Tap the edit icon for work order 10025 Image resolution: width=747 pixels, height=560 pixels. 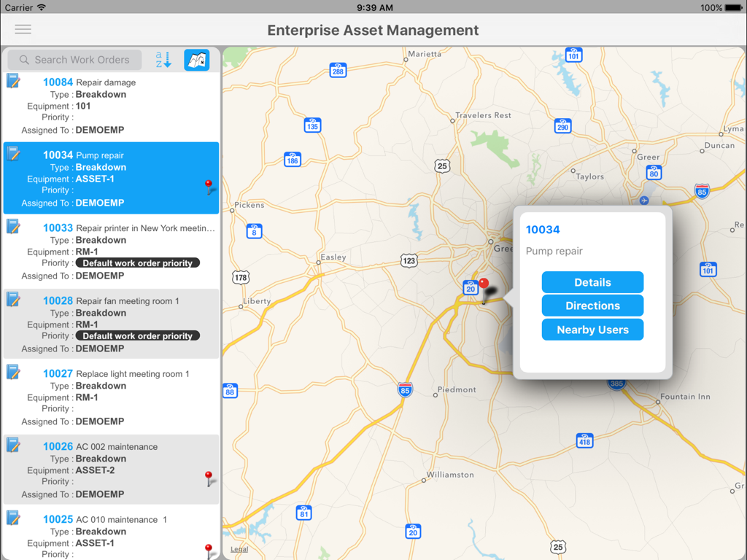pyautogui.click(x=13, y=518)
